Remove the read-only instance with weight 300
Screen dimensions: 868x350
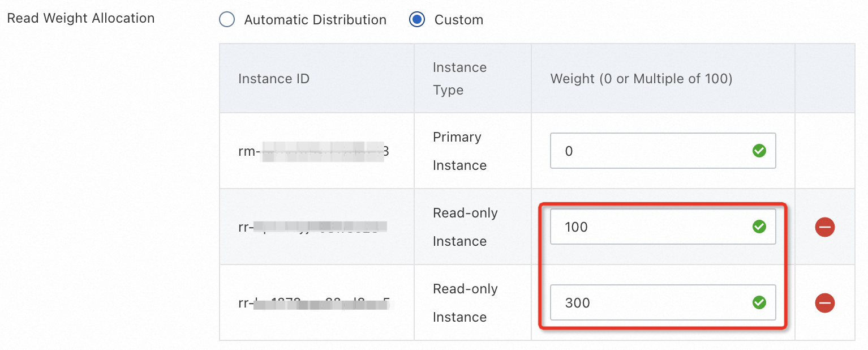[x=824, y=303]
